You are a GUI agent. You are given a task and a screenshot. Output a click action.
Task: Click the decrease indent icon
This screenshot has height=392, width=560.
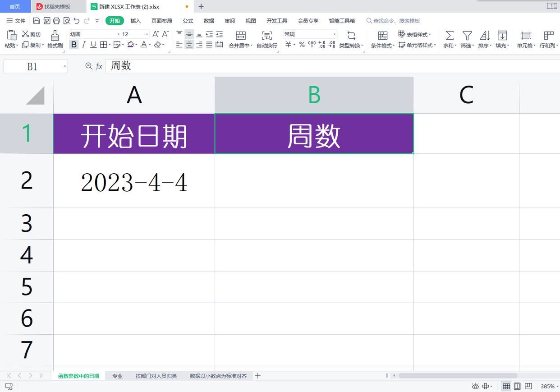[209, 34]
